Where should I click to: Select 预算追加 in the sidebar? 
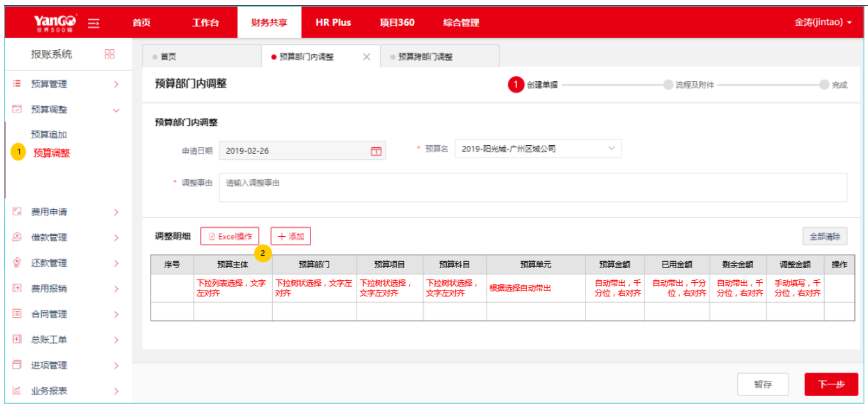[x=49, y=134]
